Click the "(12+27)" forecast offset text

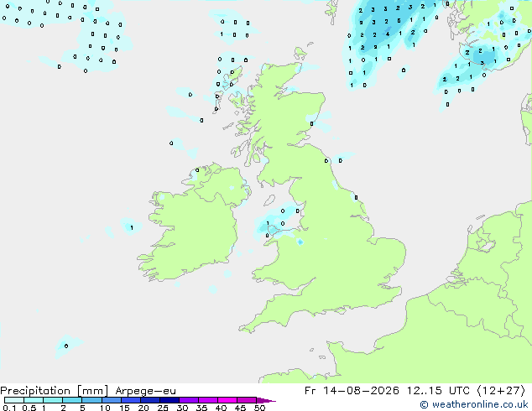coord(501,391)
